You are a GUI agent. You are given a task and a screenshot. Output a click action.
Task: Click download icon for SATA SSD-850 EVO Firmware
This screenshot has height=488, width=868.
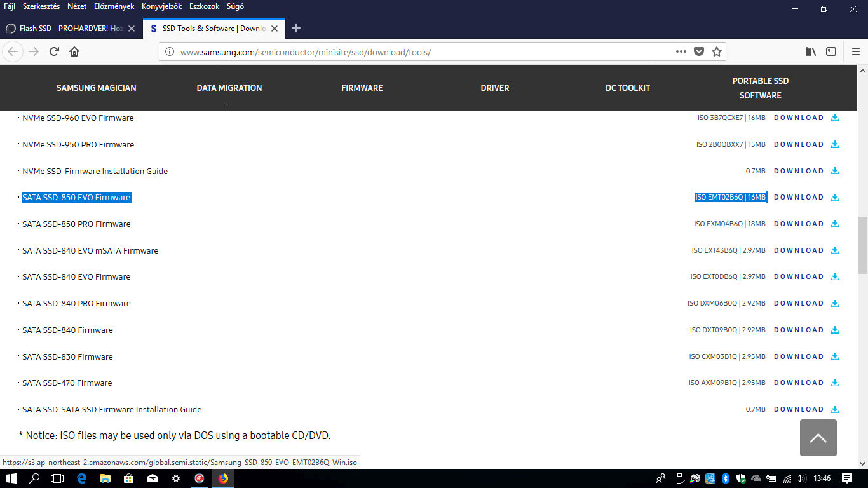point(835,197)
